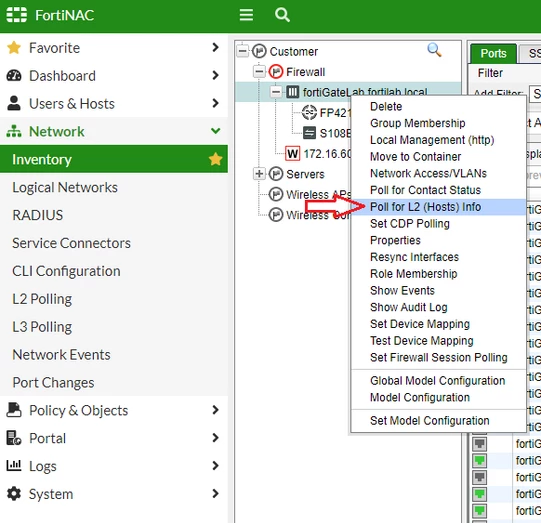Select Show Audit Log
The width and height of the screenshot is (541, 523).
coord(439,307)
